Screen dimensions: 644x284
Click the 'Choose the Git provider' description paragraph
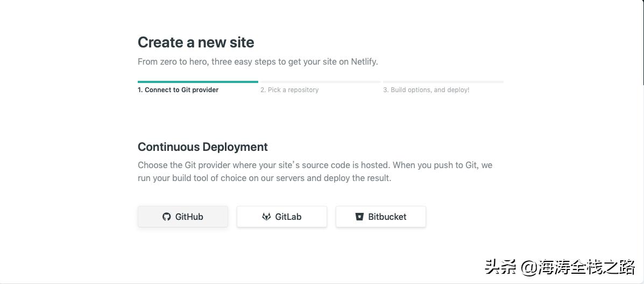315,172
